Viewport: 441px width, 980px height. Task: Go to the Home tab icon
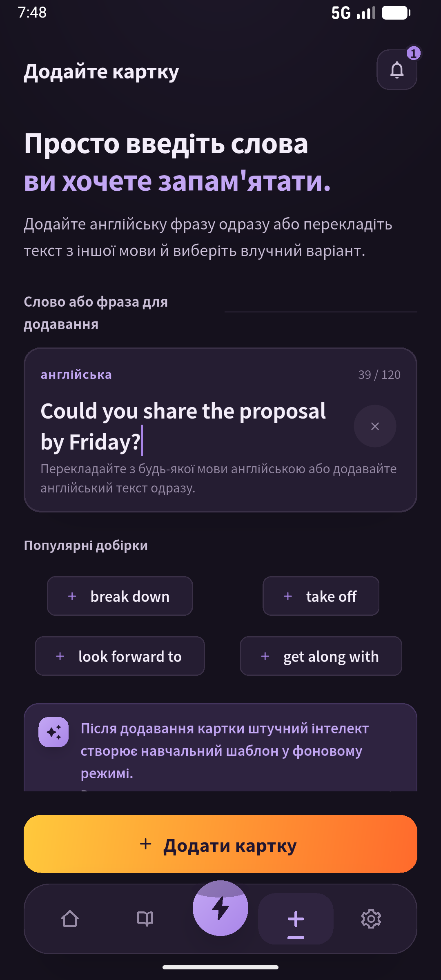coord(70,919)
